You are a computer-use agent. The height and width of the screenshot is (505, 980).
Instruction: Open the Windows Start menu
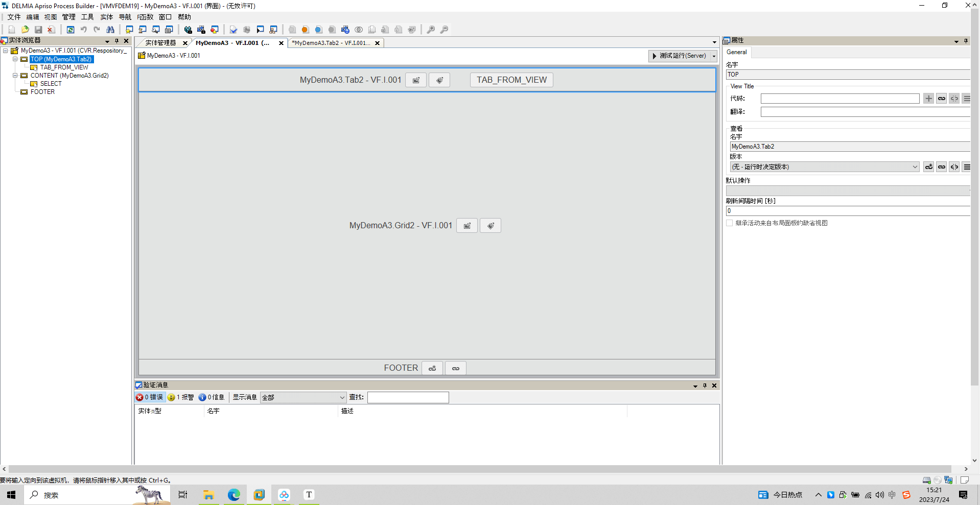(x=11, y=495)
